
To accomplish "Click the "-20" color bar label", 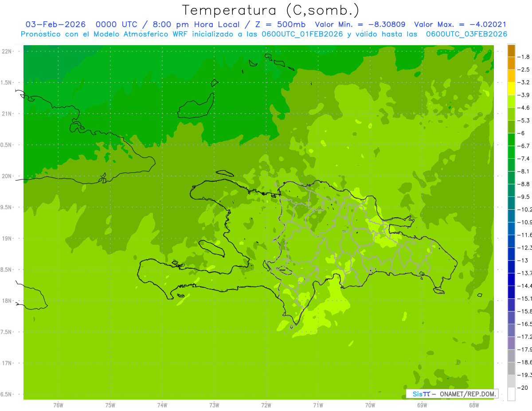I will point(524,388).
